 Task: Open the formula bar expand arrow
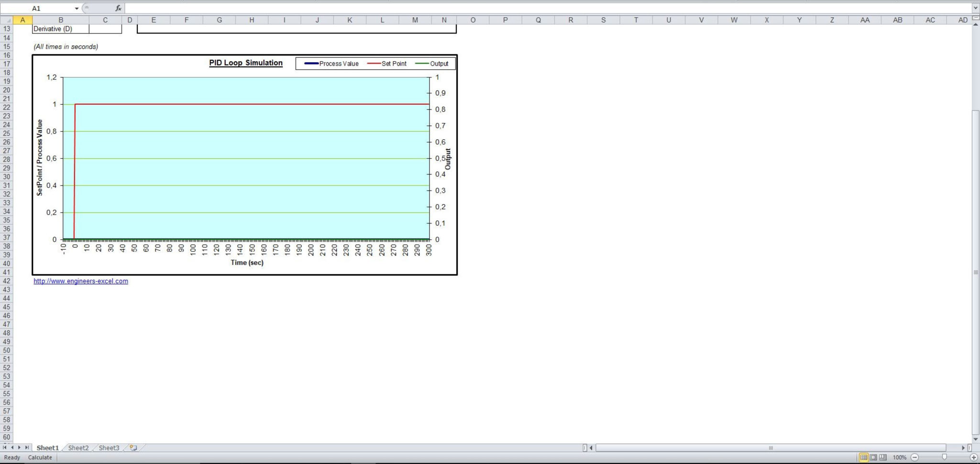976,8
